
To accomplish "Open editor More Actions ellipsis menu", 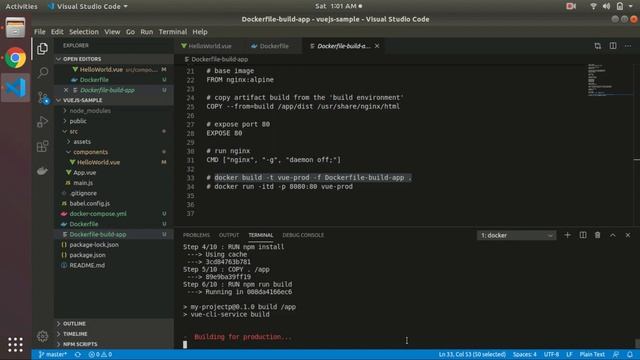I will [628, 46].
